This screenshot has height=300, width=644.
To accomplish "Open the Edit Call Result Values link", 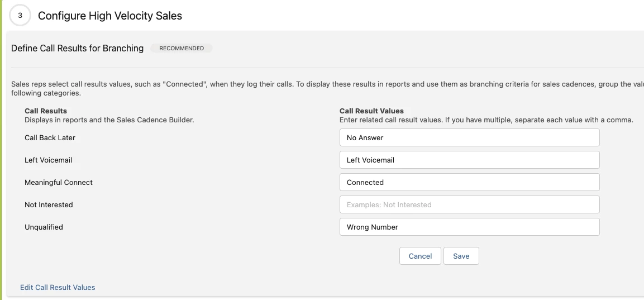I will (58, 288).
